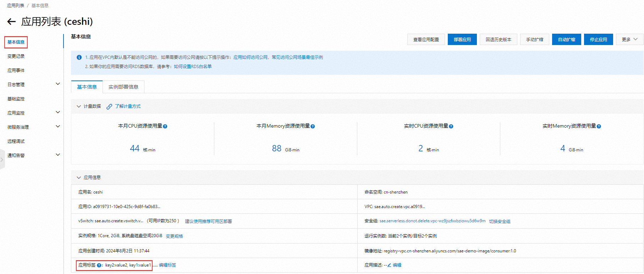The width and height of the screenshot is (644, 274).
Task: Open 变更记录 in the sidebar
Action: pyautogui.click(x=16, y=56)
